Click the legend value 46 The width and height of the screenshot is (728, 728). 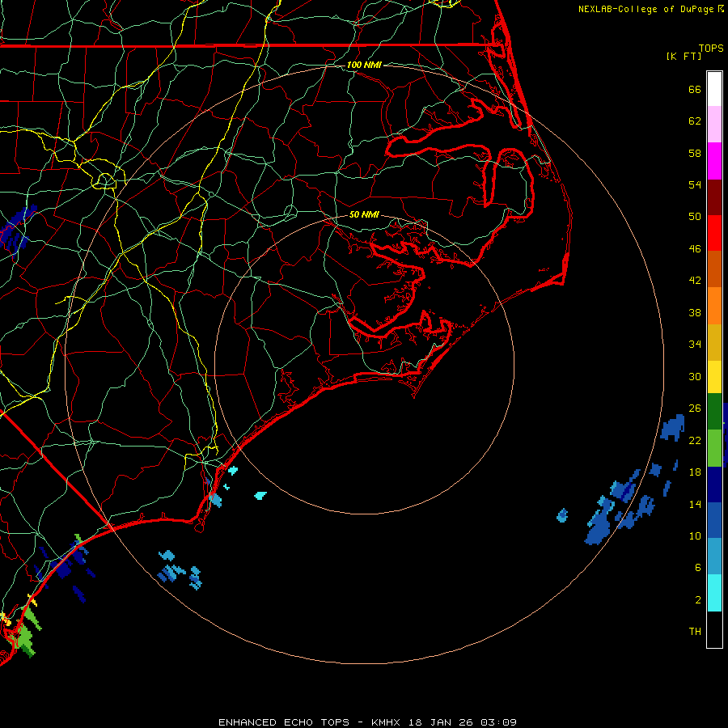(x=695, y=249)
